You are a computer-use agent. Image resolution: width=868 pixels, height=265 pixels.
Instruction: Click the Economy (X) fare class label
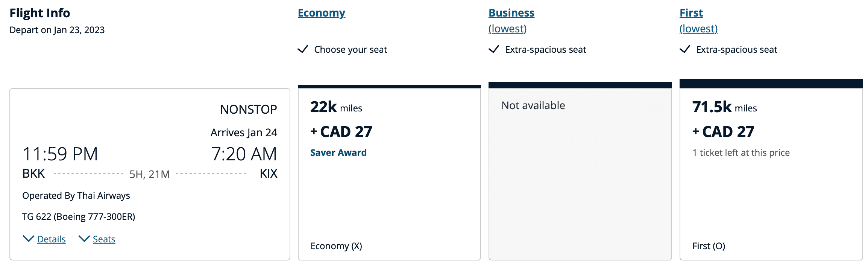[336, 246]
